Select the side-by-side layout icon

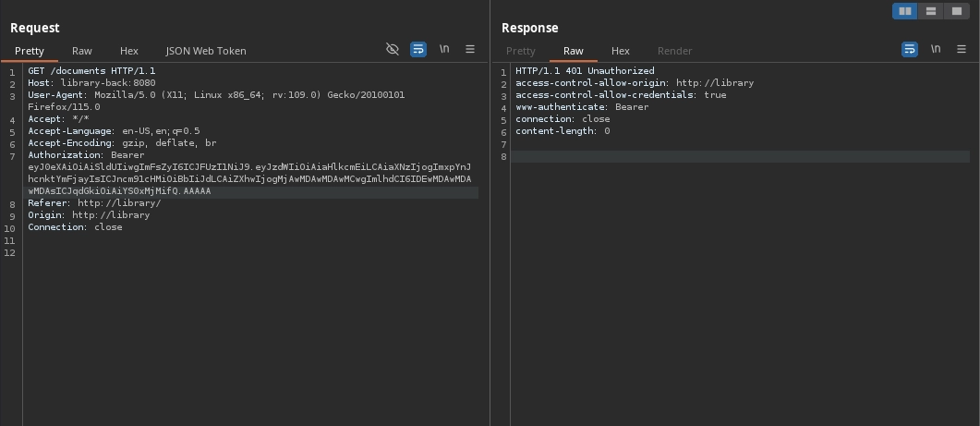905,11
